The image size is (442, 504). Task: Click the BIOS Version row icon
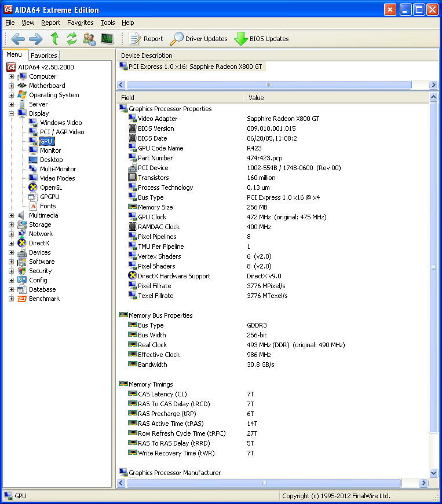click(x=132, y=128)
